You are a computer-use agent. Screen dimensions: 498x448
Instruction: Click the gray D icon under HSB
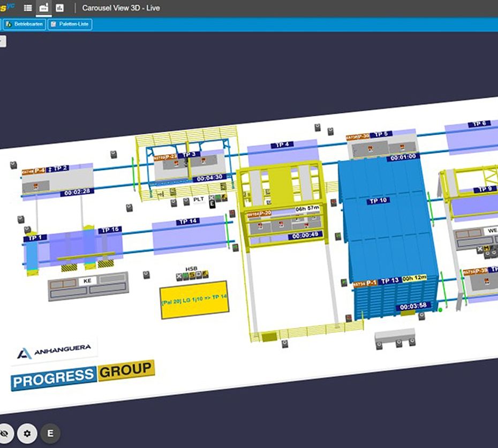pyautogui.click(x=199, y=275)
